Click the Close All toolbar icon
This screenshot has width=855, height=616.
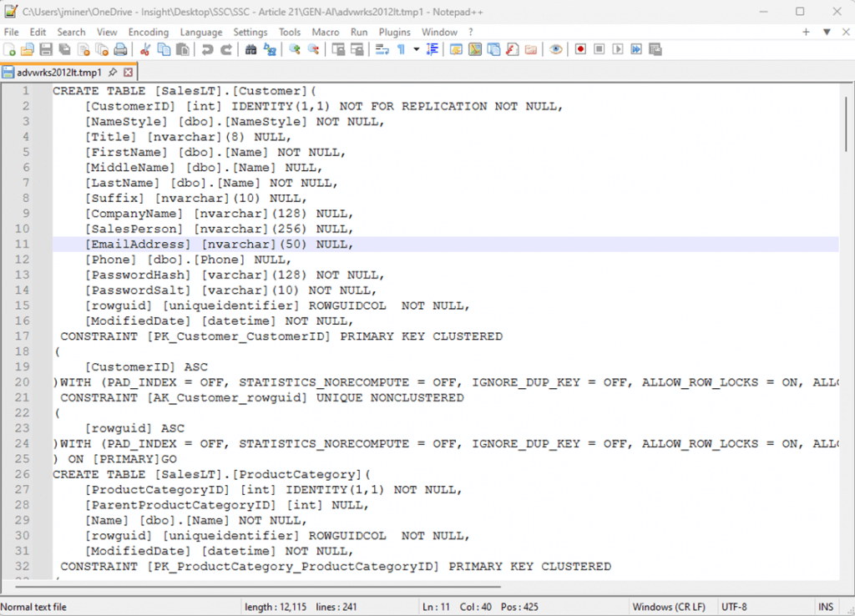(102, 49)
